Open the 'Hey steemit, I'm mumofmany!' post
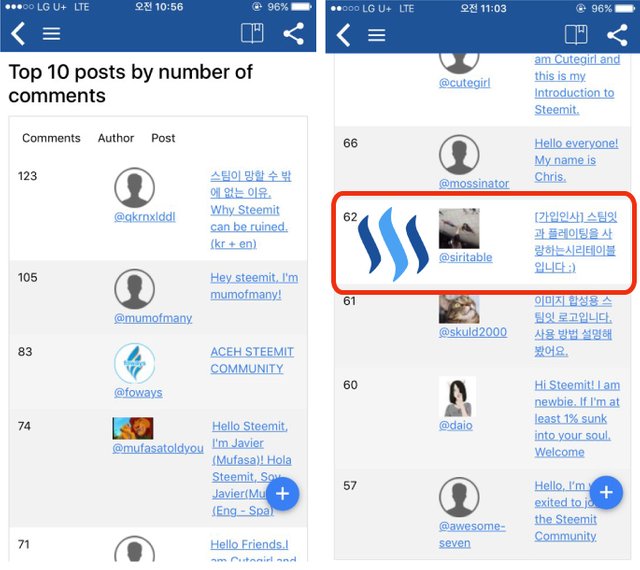Screen dimensions: 640x570 pos(254,286)
